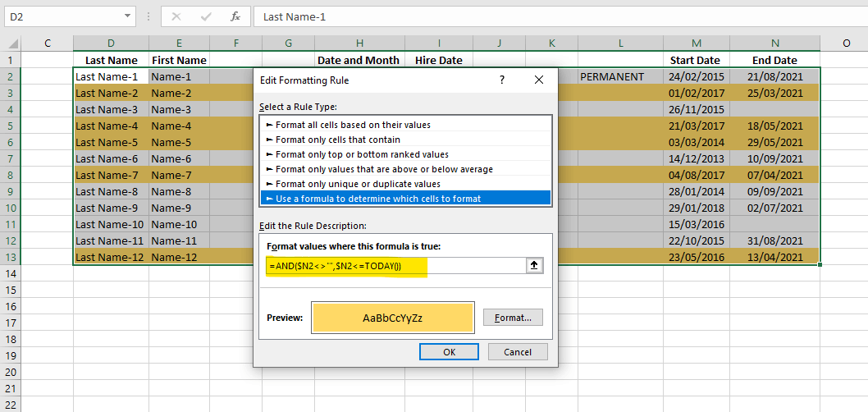The image size is (868, 412).
Task: Click the dialog Help question mark
Action: [501, 80]
